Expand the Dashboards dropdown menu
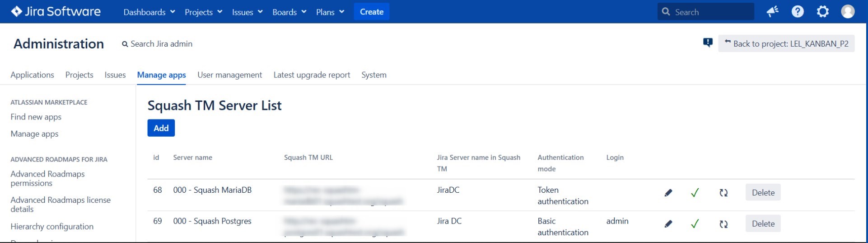Image resolution: width=868 pixels, height=243 pixels. 149,12
